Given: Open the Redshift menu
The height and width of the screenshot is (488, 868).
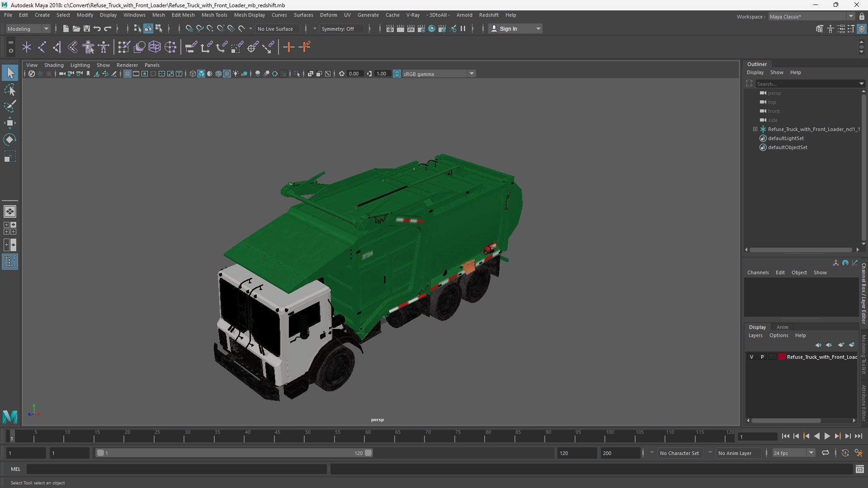Looking at the screenshot, I should [x=489, y=15].
